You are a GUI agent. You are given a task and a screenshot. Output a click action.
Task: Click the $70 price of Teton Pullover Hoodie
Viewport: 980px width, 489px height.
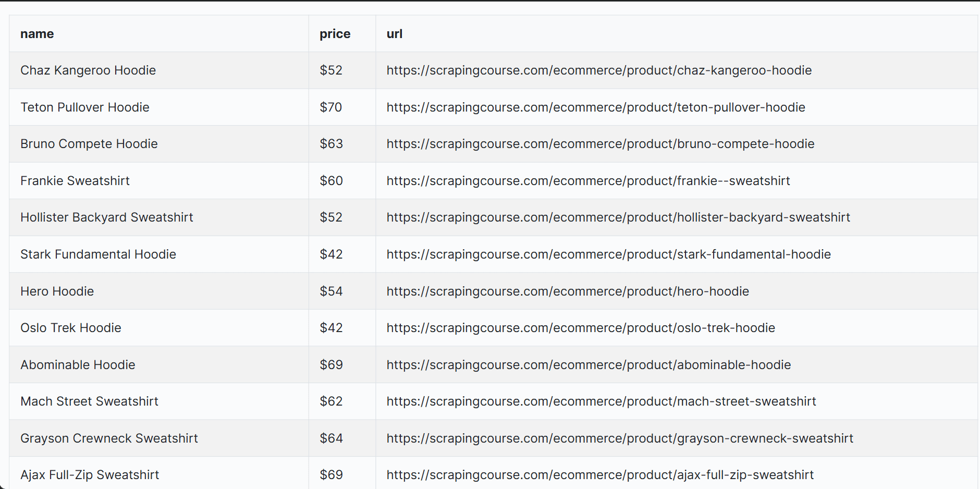(x=331, y=107)
